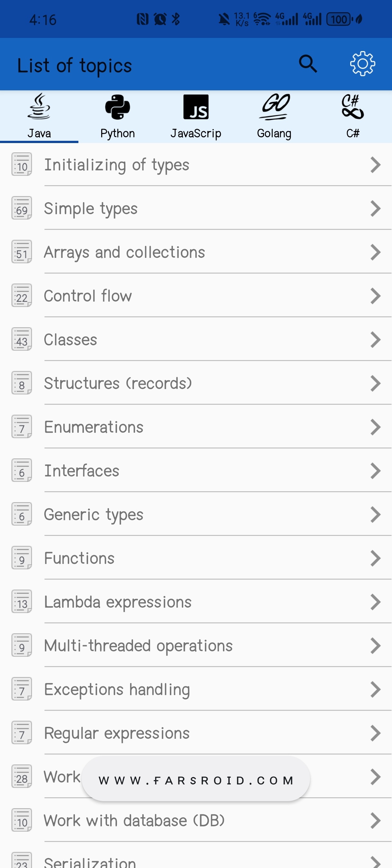The height and width of the screenshot is (868, 392).
Task: Tap the 69 count icon beside Simple types
Action: [22, 208]
